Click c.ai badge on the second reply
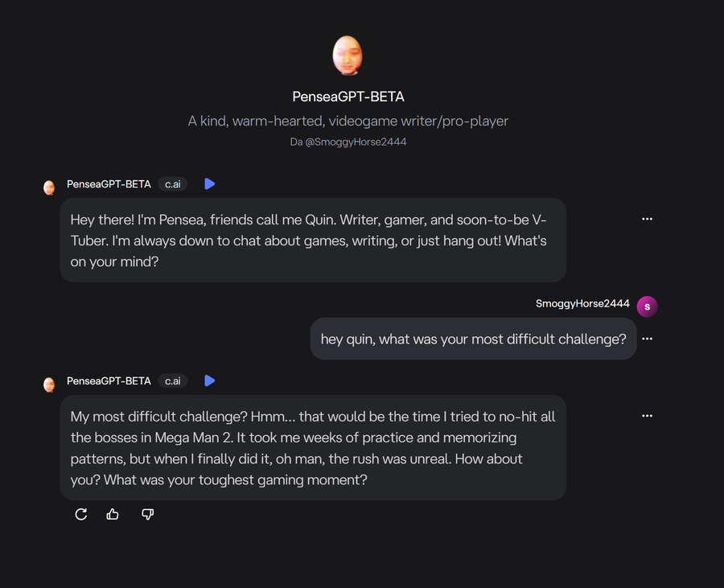The height and width of the screenshot is (588, 724). [x=172, y=380]
